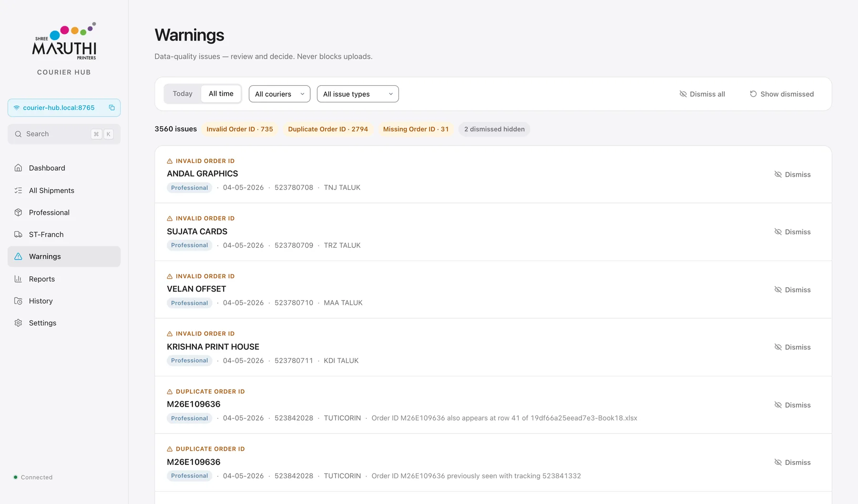858x504 pixels.
Task: Filter by Duplicate Order ID · 2794 chip
Action: point(328,129)
